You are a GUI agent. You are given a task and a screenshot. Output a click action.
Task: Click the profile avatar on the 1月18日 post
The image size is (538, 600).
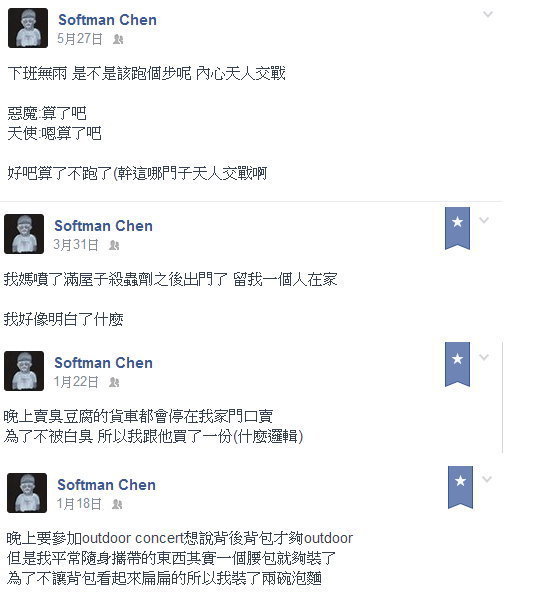point(27,493)
